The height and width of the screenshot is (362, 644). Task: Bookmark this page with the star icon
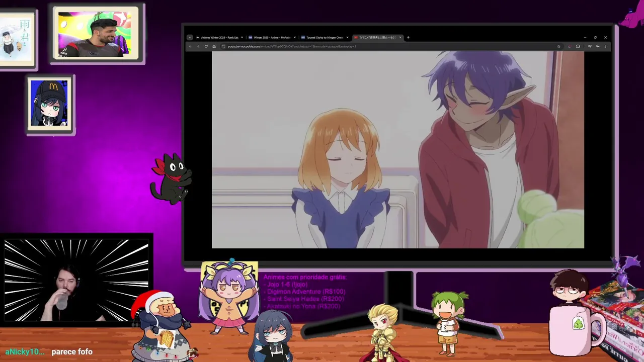[x=558, y=46]
